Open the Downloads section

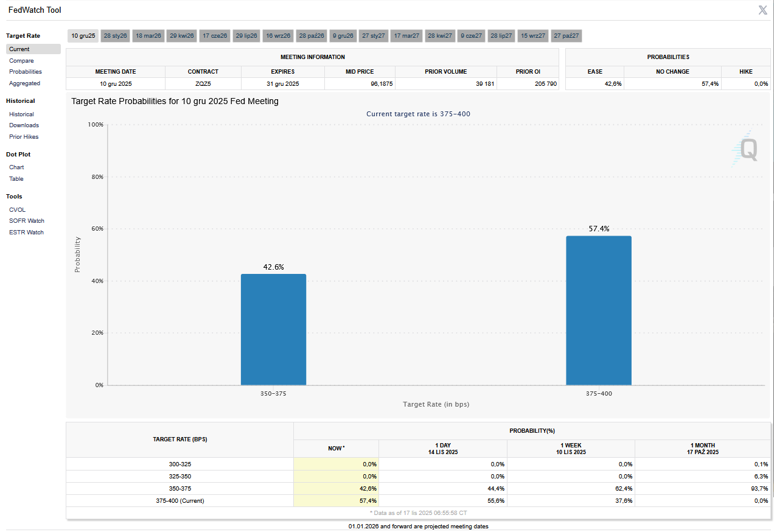(24, 125)
